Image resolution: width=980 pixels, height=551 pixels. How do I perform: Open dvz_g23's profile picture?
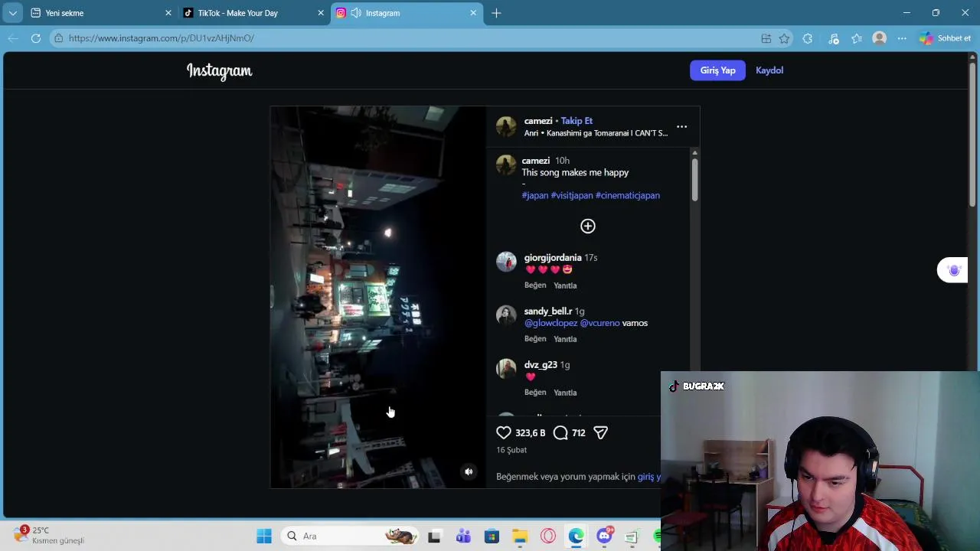coord(506,369)
